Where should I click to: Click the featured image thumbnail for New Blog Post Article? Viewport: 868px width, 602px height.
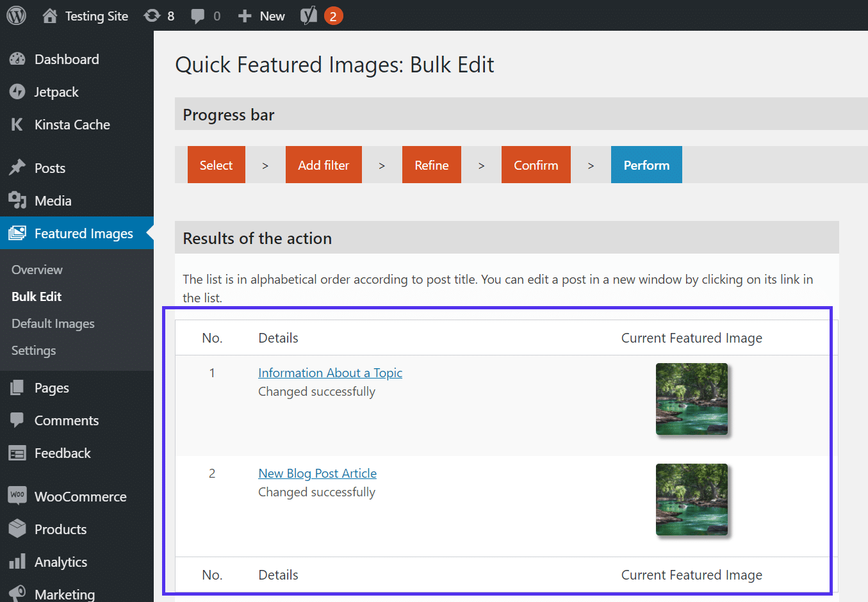coord(692,500)
